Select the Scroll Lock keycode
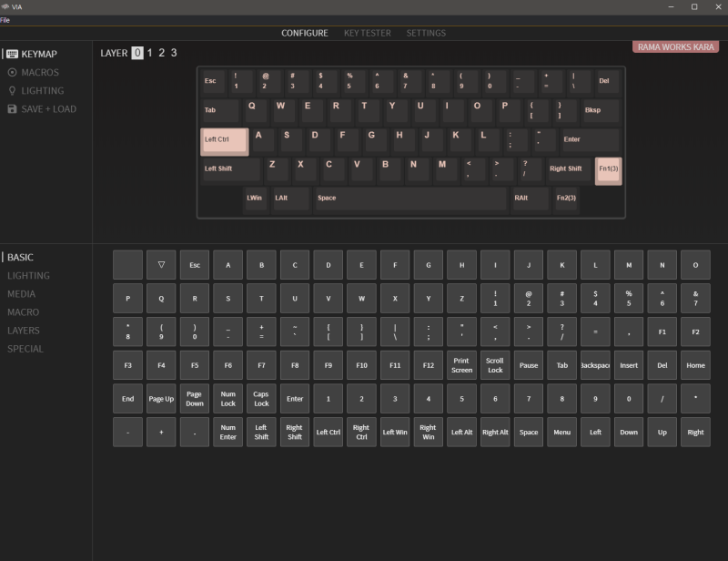 point(495,364)
